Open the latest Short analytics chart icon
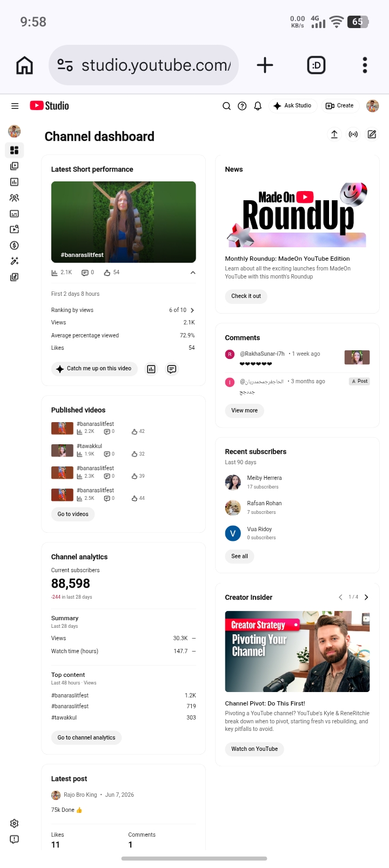389x868 pixels. click(151, 369)
